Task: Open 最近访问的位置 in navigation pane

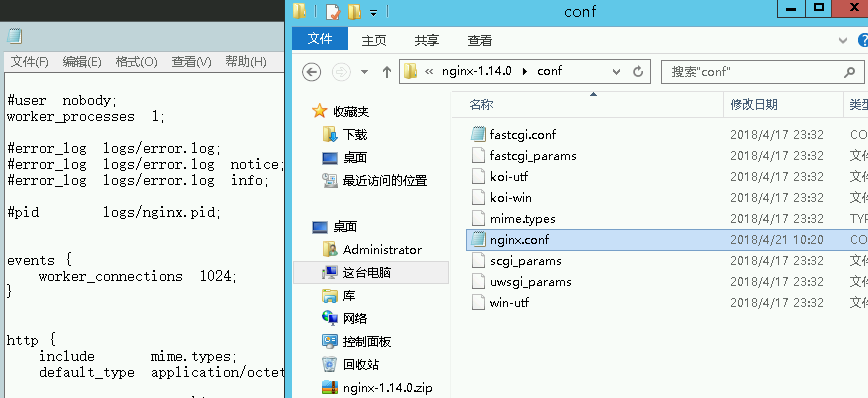Action: tap(385, 180)
